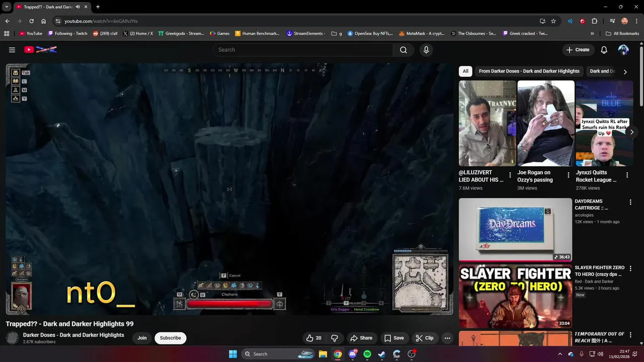Toggle the Subscribe button for Darker Doses
Screen dimensions: 644x362
[x=171, y=338]
